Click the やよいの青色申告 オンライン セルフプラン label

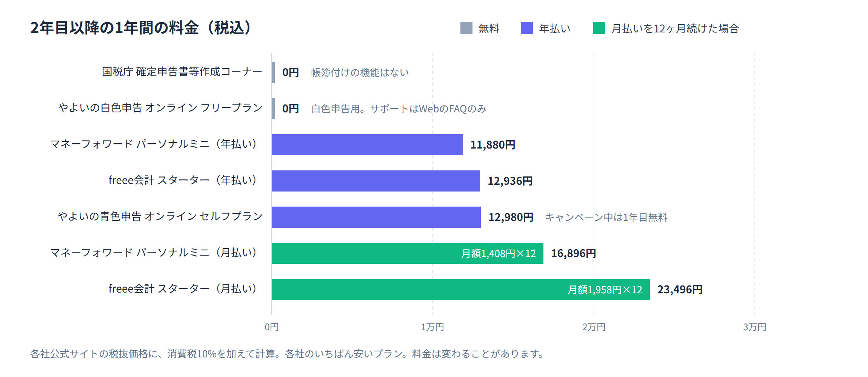pos(160,216)
